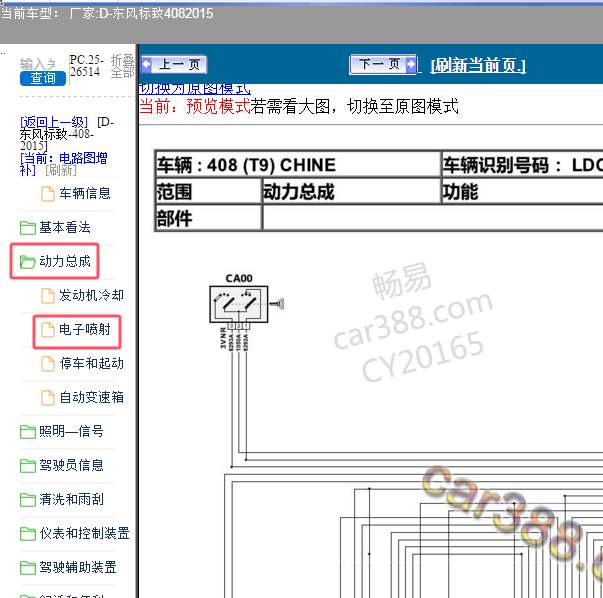
Task: Click the key icon beside CA00 switch
Action: point(277,304)
